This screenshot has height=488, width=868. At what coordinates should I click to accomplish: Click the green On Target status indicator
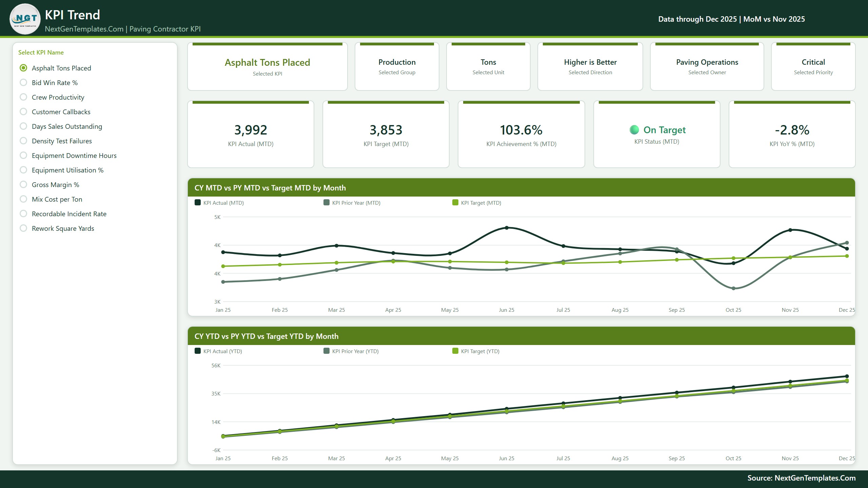tap(634, 130)
